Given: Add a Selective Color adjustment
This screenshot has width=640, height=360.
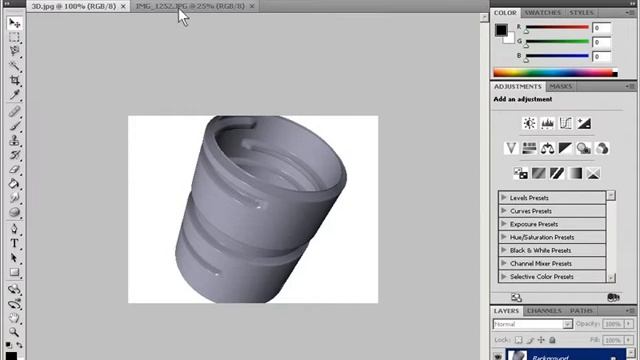Looking at the screenshot, I should point(593,173).
